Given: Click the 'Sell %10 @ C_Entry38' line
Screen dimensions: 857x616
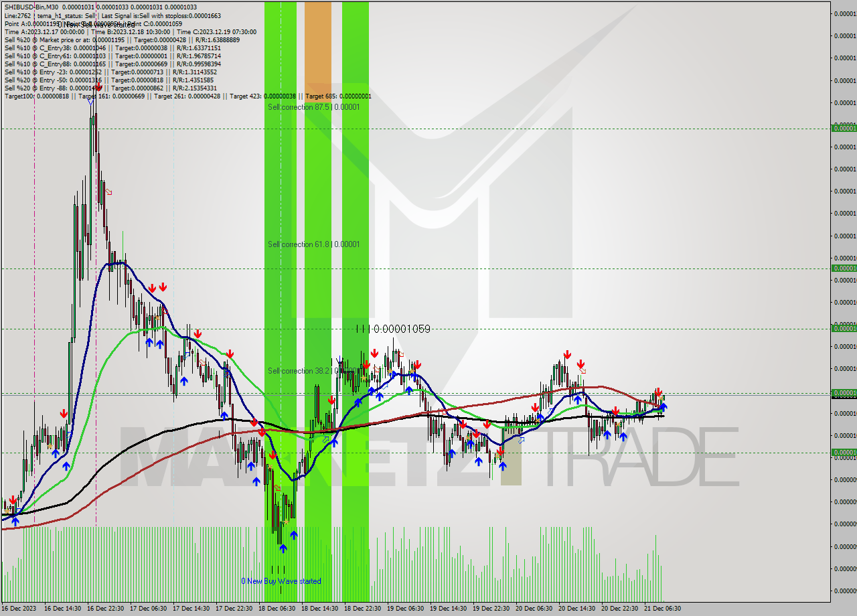Looking at the screenshot, I should point(112,48).
